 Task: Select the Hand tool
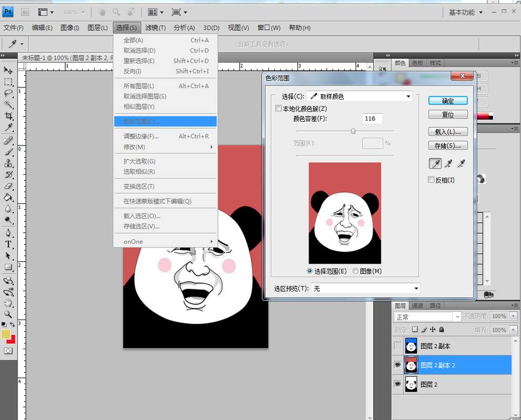click(8, 303)
